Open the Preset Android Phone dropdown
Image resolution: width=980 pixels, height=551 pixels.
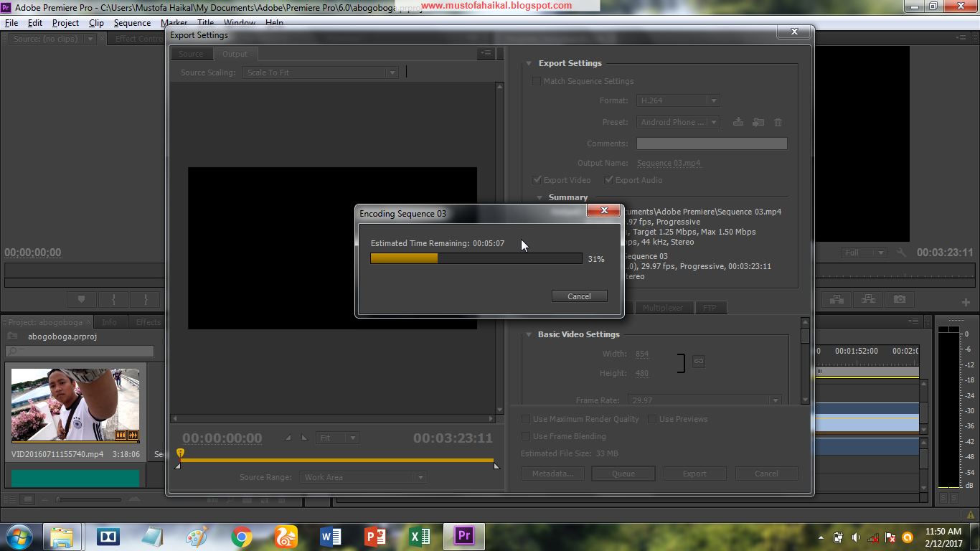[678, 122]
